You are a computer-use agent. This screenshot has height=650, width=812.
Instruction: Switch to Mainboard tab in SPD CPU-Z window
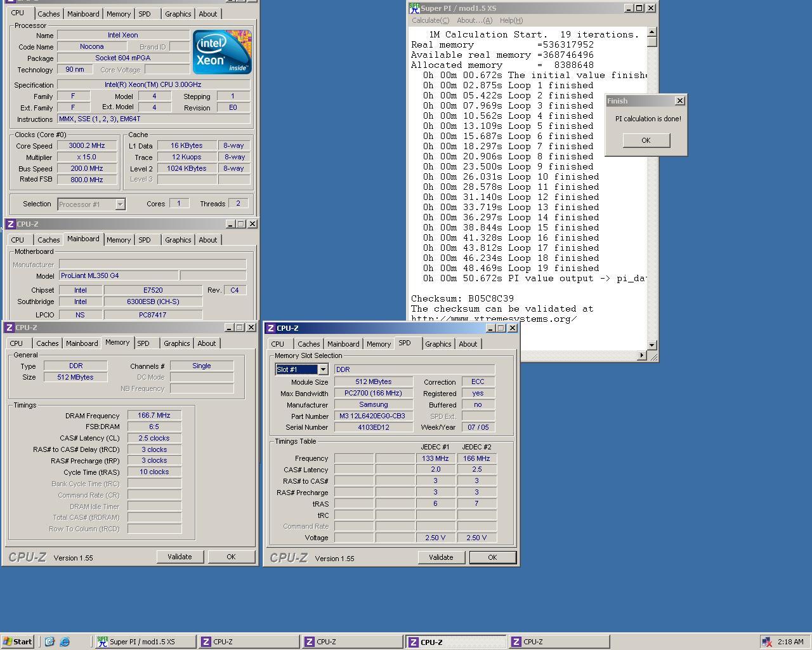point(343,344)
